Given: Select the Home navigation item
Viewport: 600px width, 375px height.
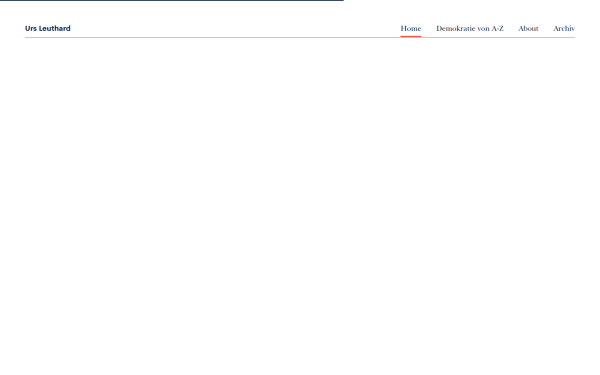Looking at the screenshot, I should click(x=411, y=28).
